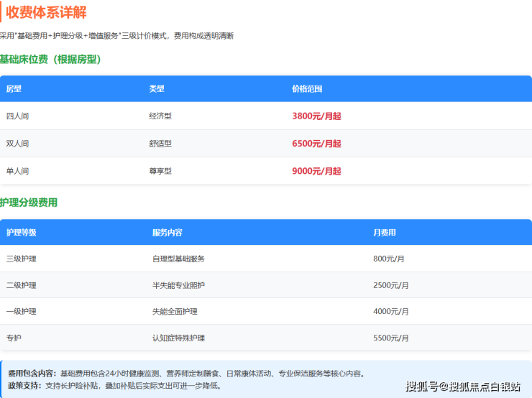Image resolution: width=532 pixels, height=398 pixels.
Task: Click the 单人间 room type cell
Action: (x=17, y=171)
